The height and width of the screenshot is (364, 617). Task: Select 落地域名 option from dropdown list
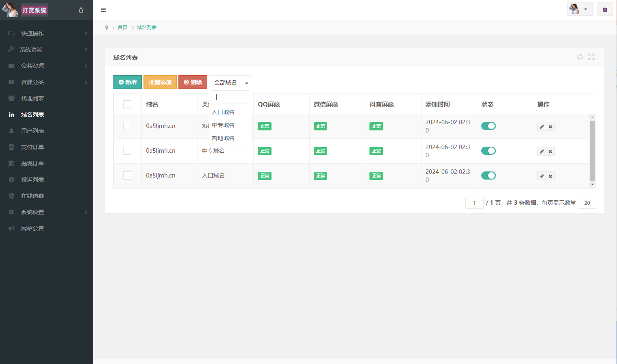[223, 138]
